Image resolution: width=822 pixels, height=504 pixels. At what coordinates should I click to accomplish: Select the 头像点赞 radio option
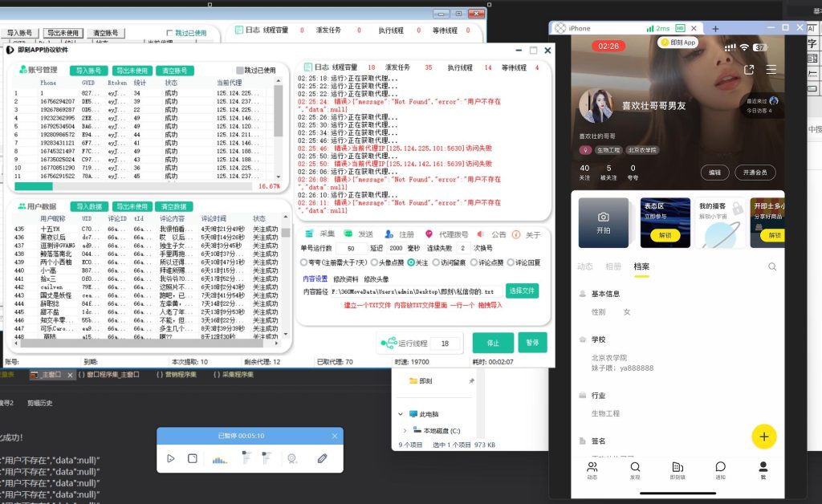[376, 262]
